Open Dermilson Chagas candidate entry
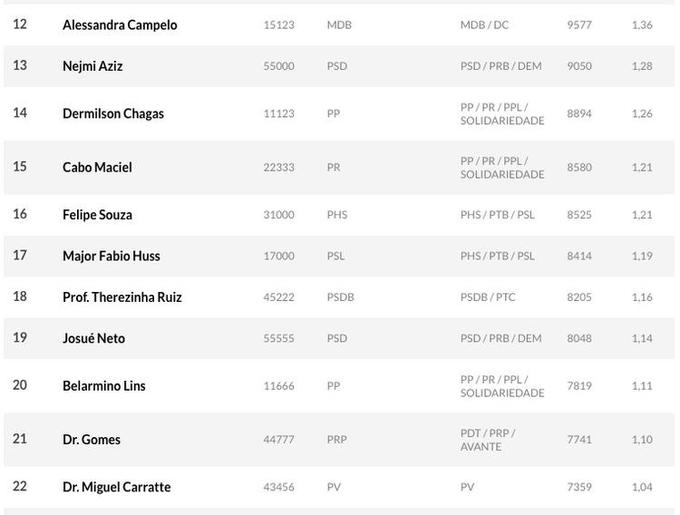This screenshot has height=515, width=680. click(113, 114)
